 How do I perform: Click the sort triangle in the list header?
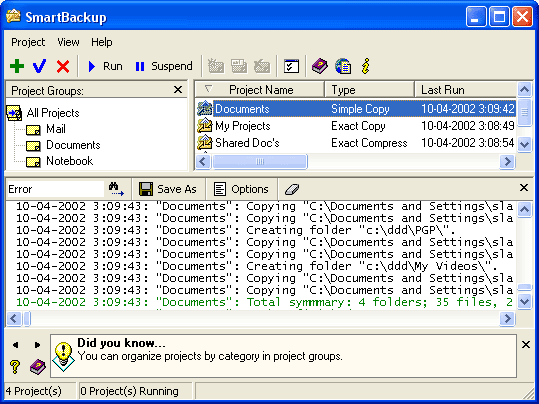(x=208, y=89)
